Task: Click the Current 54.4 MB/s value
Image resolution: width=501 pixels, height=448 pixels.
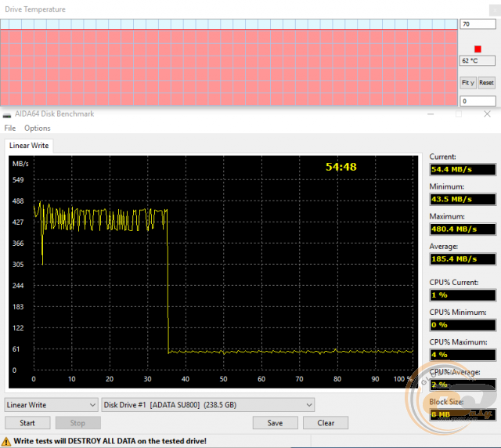Action: point(463,169)
